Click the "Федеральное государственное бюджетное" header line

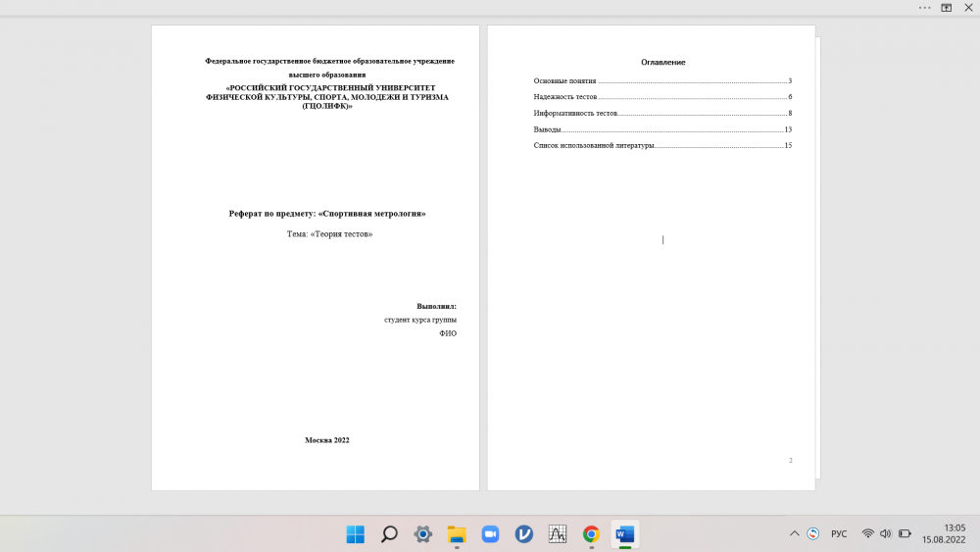[329, 61]
